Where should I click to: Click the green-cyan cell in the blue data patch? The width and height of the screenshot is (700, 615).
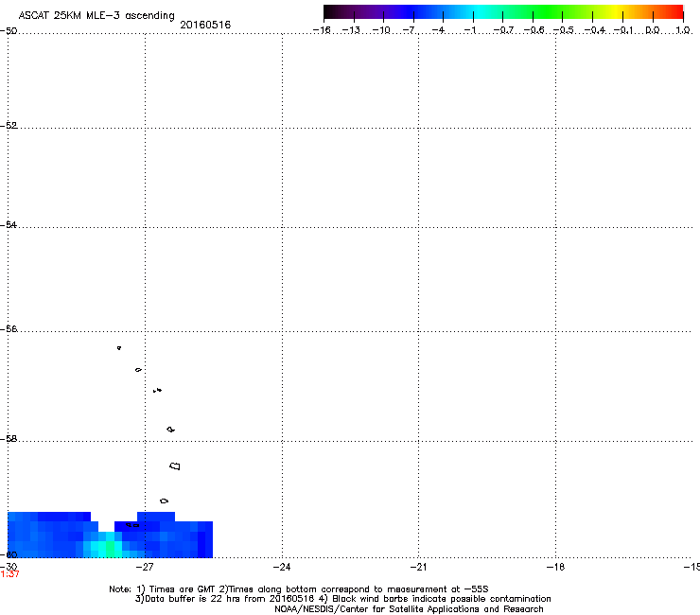click(110, 548)
